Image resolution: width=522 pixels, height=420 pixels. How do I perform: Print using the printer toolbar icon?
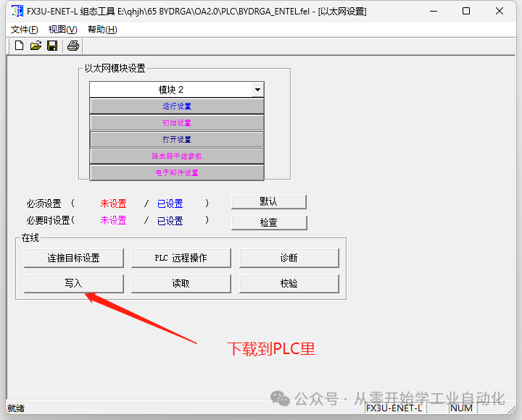point(73,46)
